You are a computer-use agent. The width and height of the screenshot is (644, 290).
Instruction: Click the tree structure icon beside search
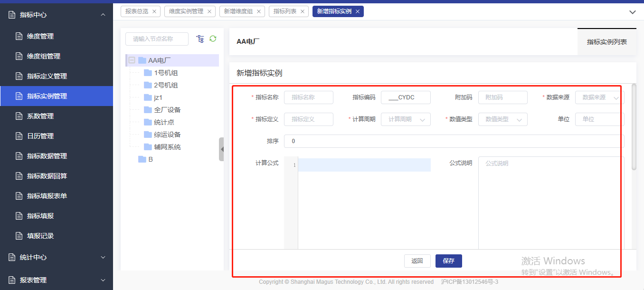pos(200,39)
